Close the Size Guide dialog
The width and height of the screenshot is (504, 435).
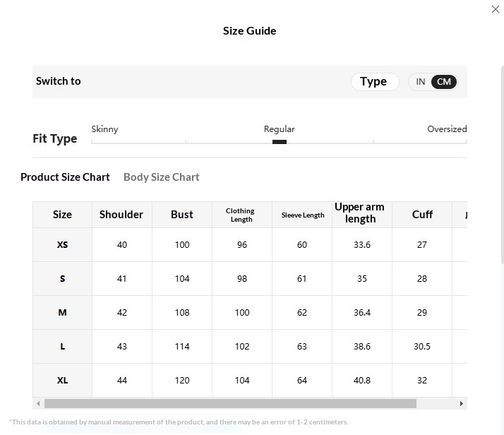[496, 9]
